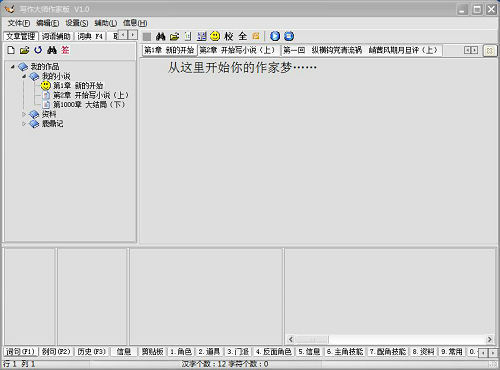Switch to the 文章管理 tab
Screen dimensions: 500x370
point(21,36)
